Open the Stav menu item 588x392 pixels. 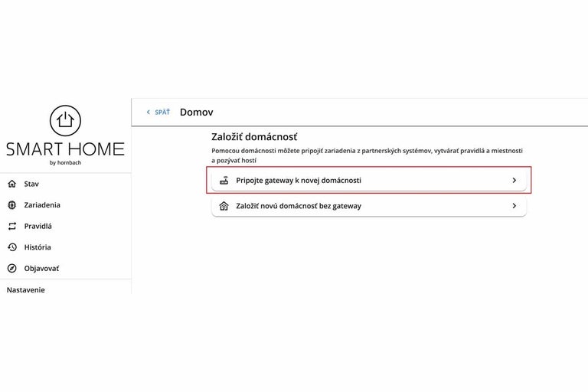31,184
